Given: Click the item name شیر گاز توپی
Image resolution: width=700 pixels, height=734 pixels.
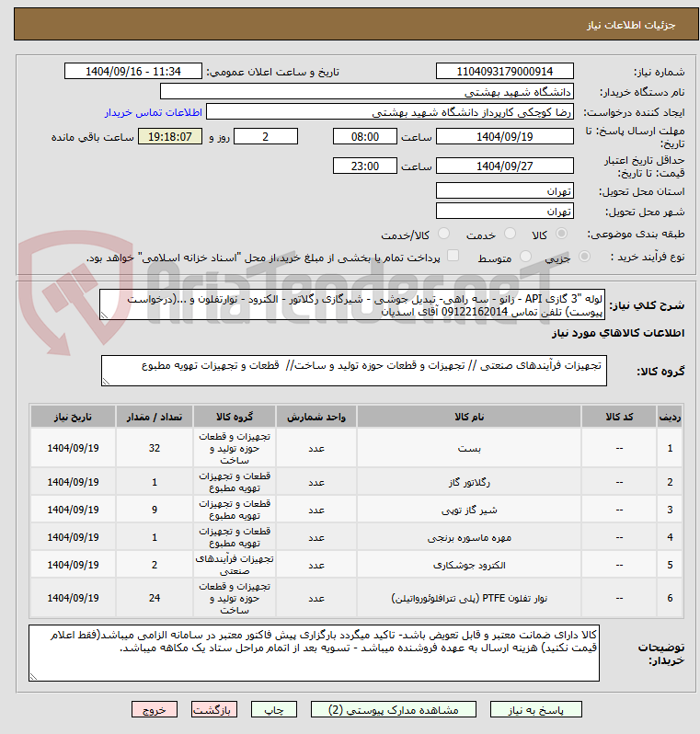Looking at the screenshot, I should click(x=469, y=510).
